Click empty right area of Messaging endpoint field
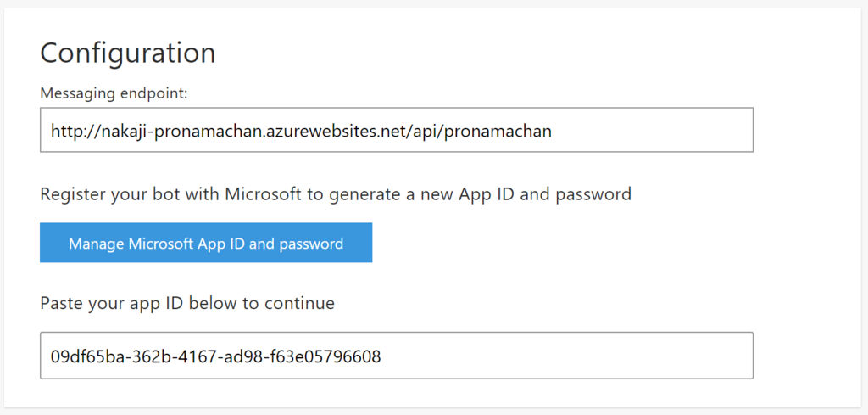868x415 pixels. click(x=654, y=130)
